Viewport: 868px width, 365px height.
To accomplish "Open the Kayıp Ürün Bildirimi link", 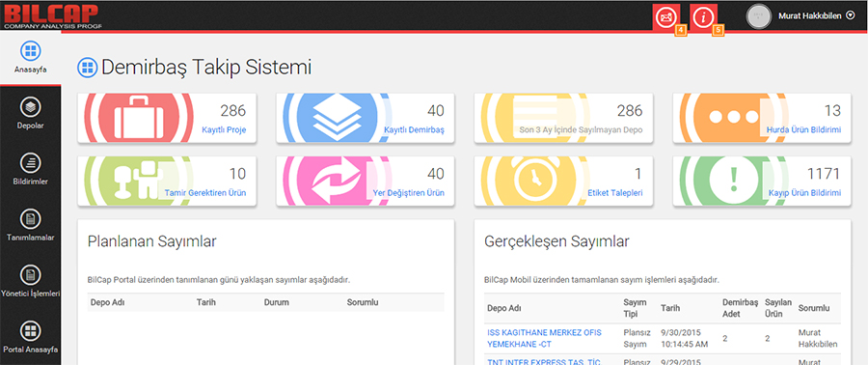I will (x=804, y=193).
